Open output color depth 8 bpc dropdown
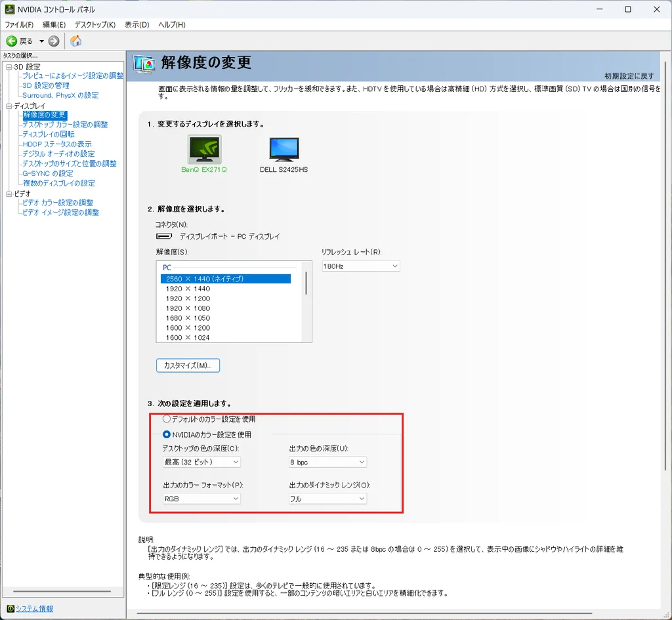 click(x=327, y=462)
